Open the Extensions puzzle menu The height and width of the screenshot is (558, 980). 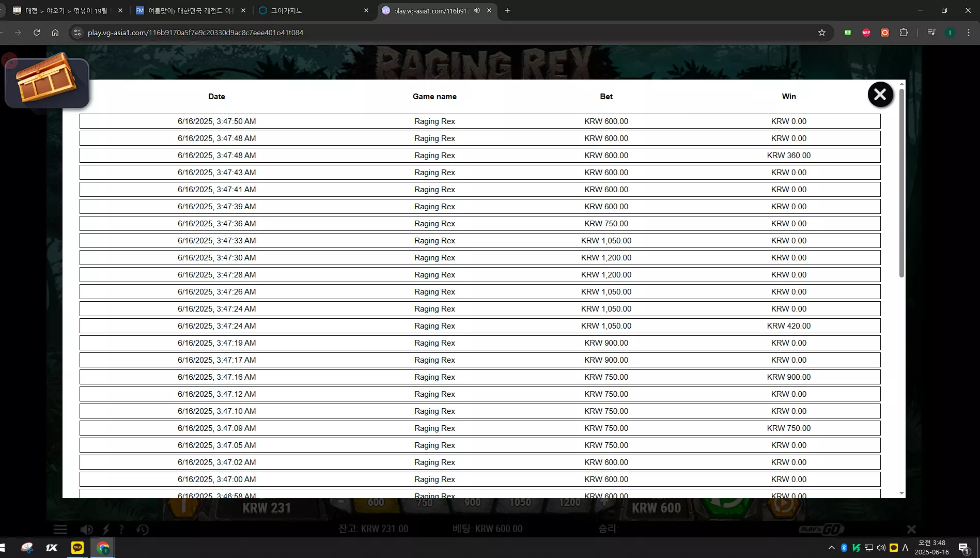(904, 33)
